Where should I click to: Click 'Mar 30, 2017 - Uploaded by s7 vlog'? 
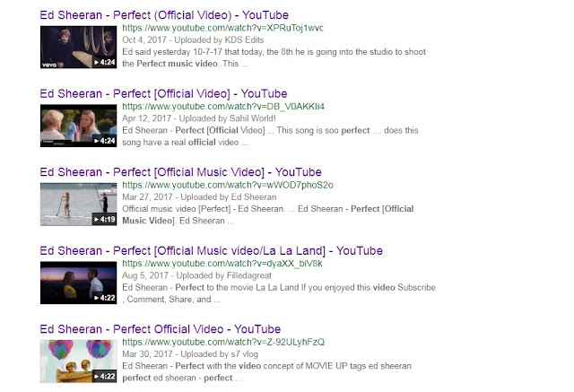(190, 354)
